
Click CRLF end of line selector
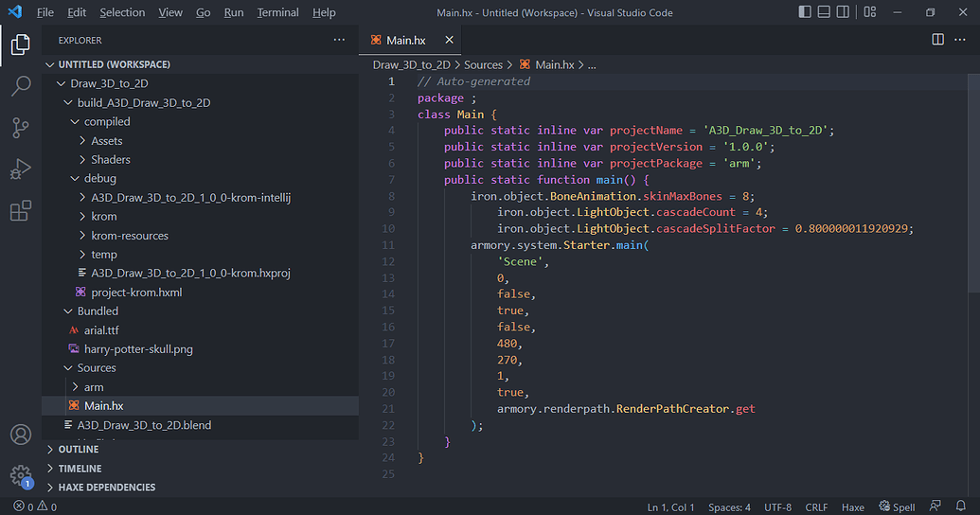816,506
